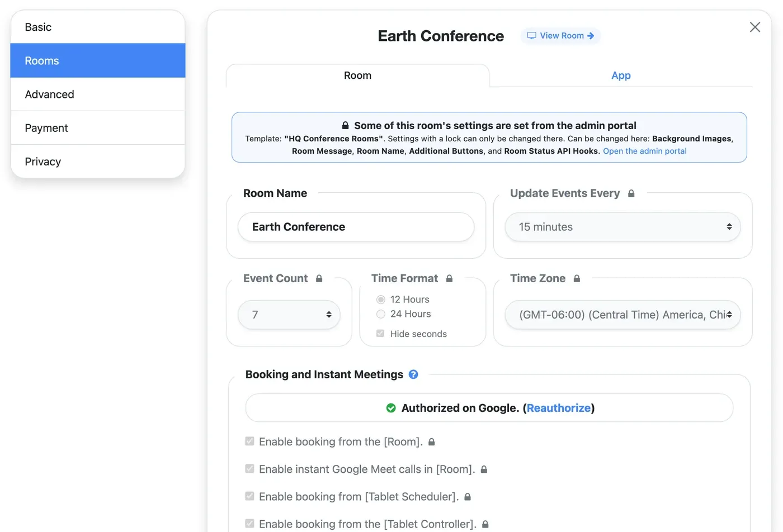
Task: Click the monitor icon in View Room
Action: coord(531,36)
